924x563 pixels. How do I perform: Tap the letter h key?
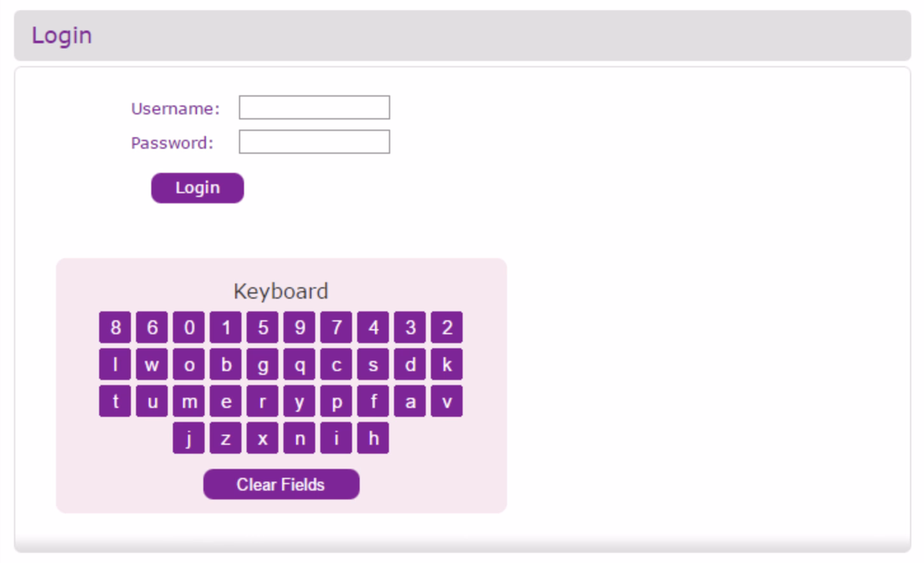tap(373, 438)
